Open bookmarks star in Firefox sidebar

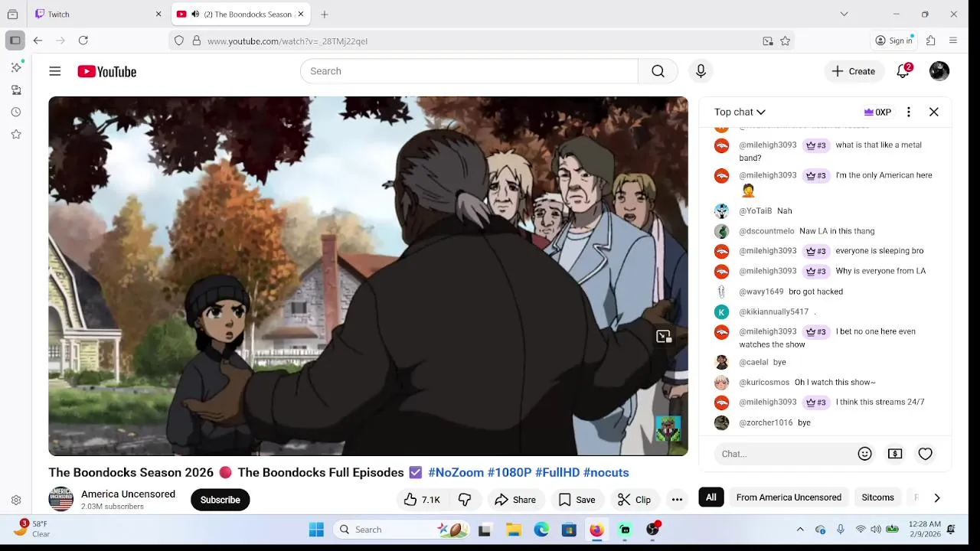(16, 134)
